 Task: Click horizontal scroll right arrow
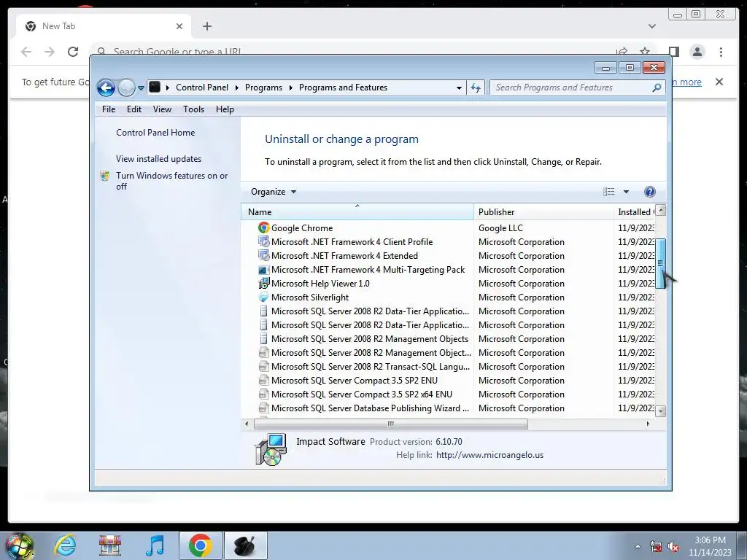coord(648,424)
